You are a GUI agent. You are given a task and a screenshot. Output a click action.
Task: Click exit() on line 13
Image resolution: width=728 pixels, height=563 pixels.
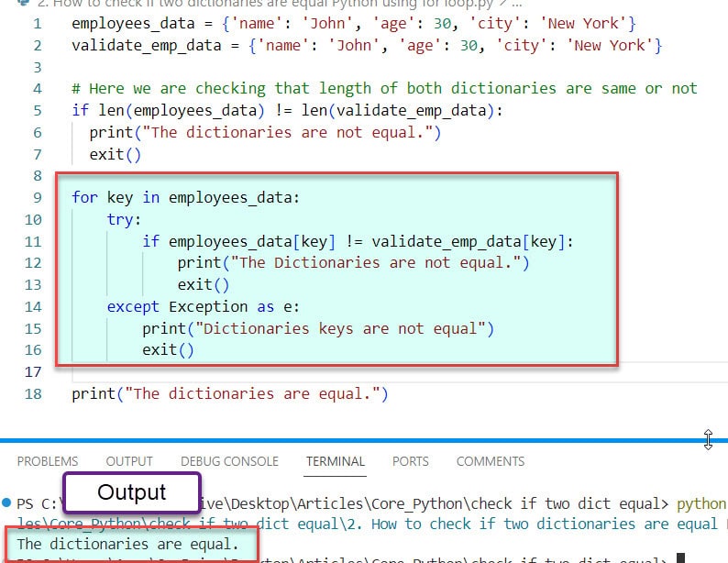click(204, 285)
